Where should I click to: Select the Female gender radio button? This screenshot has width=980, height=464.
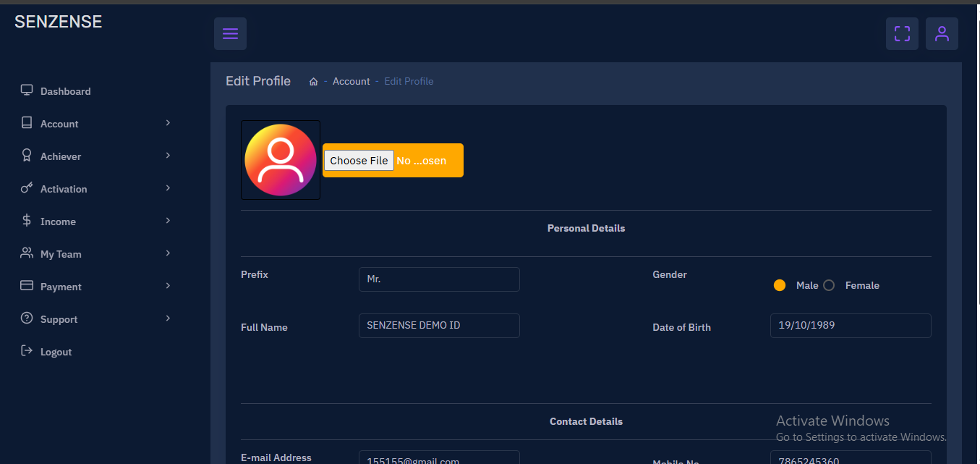(829, 285)
